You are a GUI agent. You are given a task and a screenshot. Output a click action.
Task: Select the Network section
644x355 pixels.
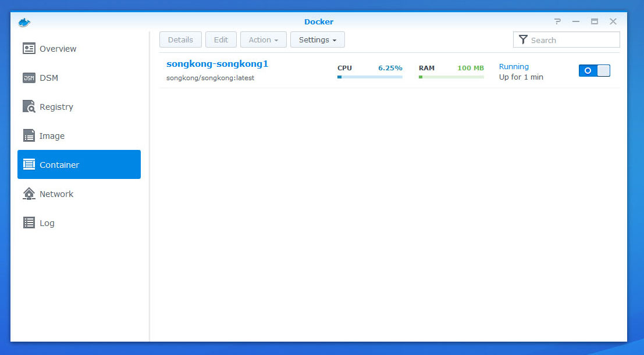coord(79,193)
